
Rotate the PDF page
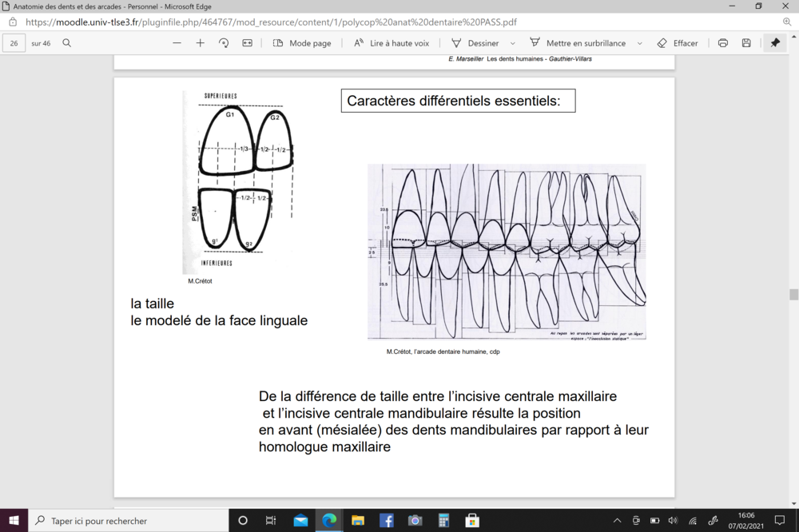tap(224, 43)
